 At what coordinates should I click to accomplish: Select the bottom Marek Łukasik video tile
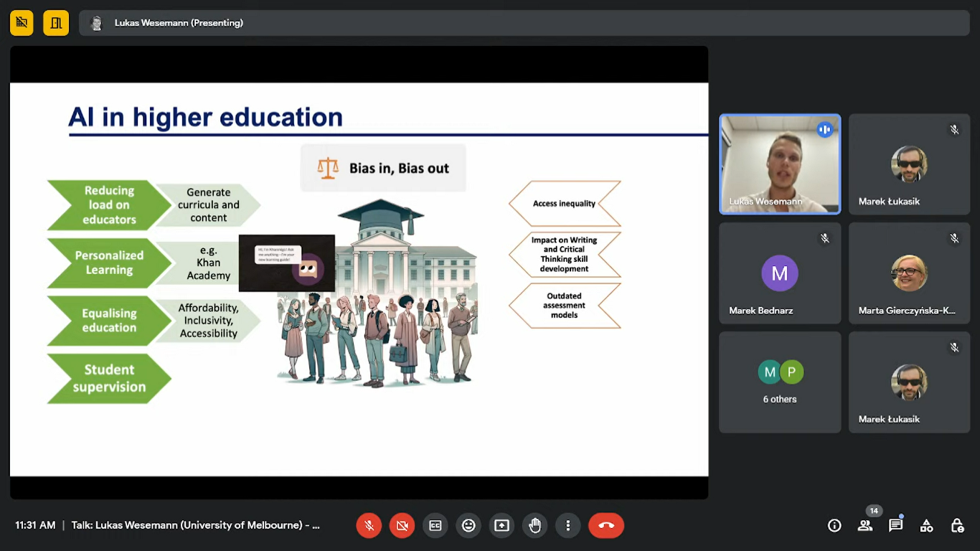click(x=909, y=382)
